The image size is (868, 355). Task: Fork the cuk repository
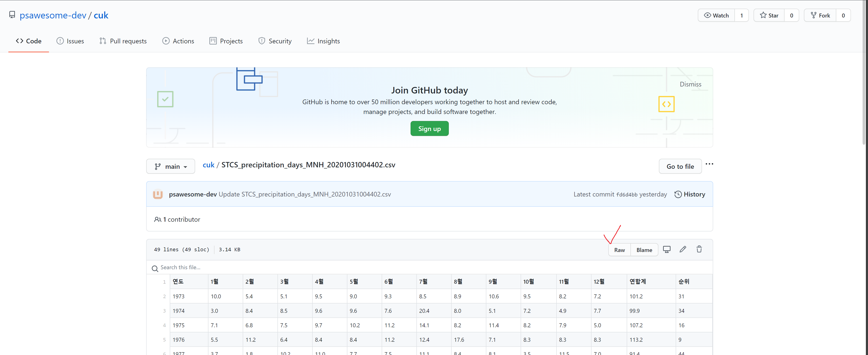click(x=820, y=15)
